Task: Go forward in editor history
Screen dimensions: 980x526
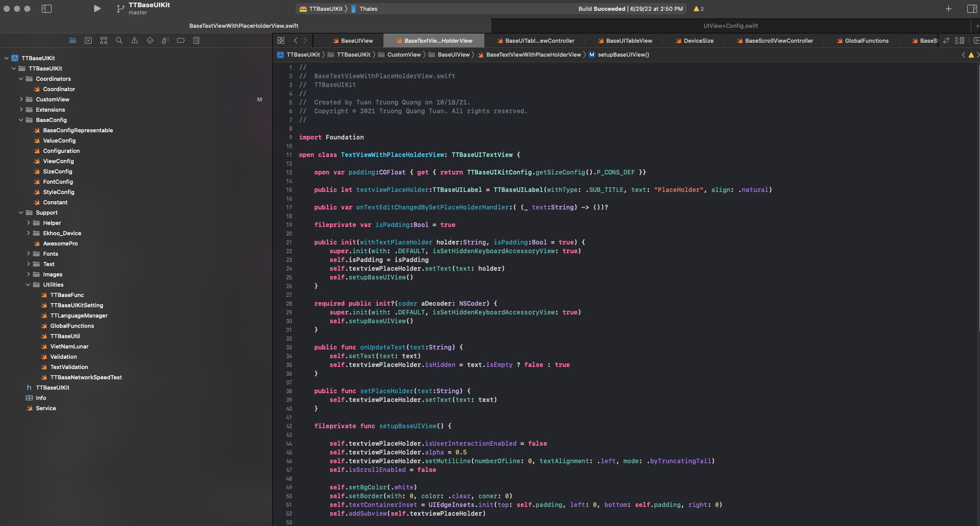Action: (x=305, y=40)
